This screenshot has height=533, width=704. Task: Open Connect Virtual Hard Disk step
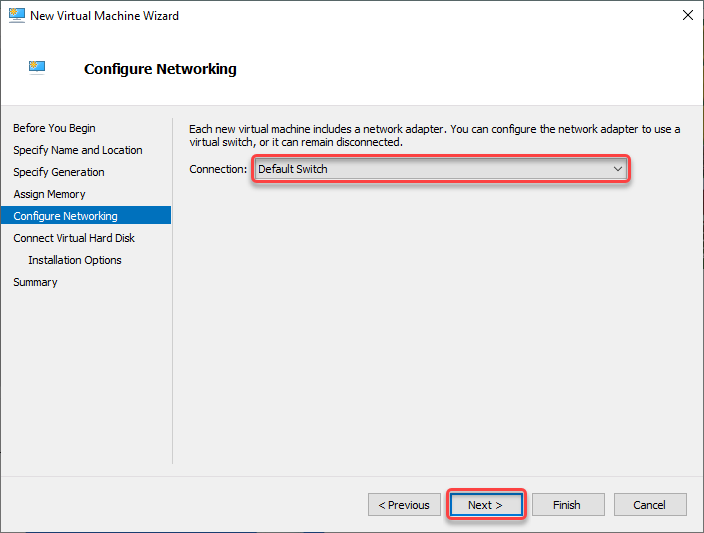tap(74, 238)
